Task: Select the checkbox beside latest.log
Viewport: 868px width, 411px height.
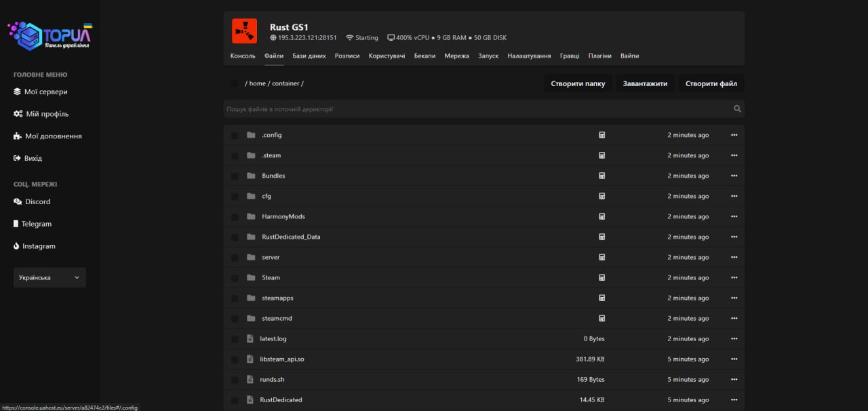Action: pyautogui.click(x=235, y=339)
